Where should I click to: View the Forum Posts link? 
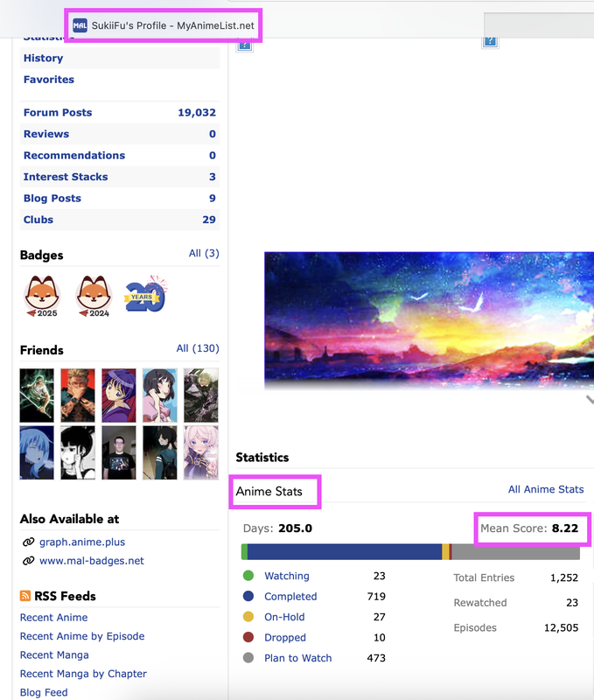(x=58, y=113)
